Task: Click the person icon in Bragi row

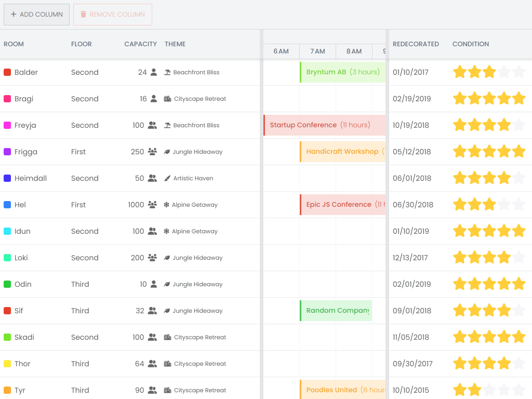Action: pyautogui.click(x=154, y=99)
